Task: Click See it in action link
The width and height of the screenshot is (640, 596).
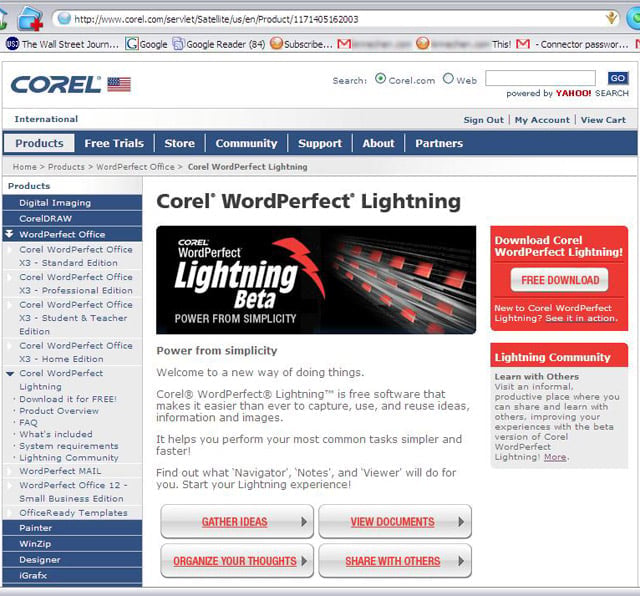Action: click(581, 318)
